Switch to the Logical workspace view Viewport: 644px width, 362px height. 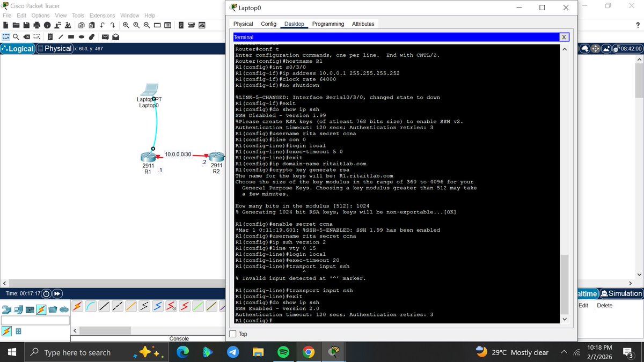18,48
